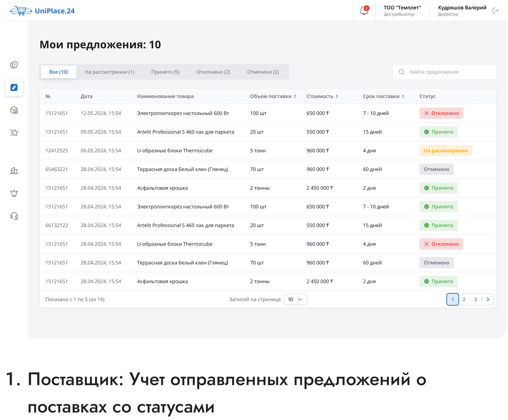Screen dimensions: 508x420
Task: Select the edit proposals sidebar icon
Action: pos(14,87)
